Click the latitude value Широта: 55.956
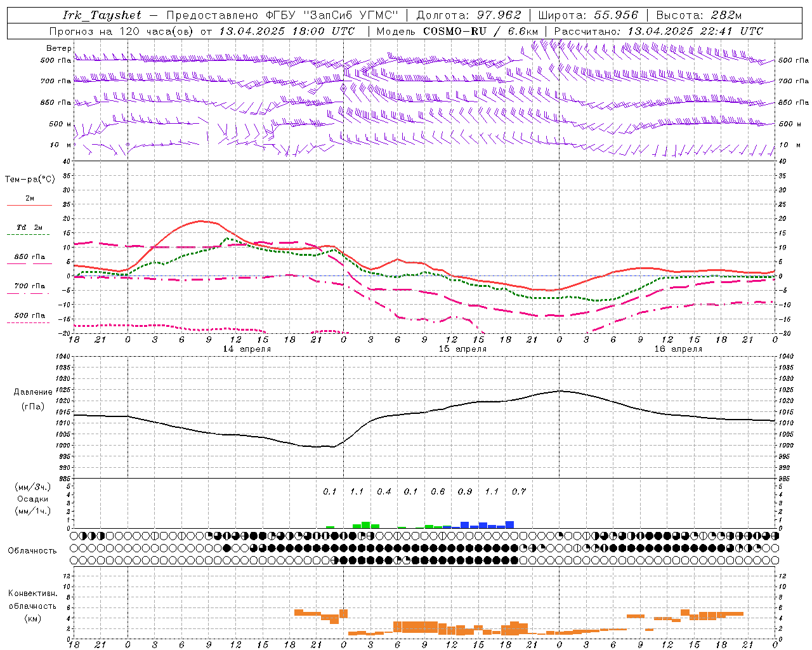Screen dimensions: 812x650 588,15
